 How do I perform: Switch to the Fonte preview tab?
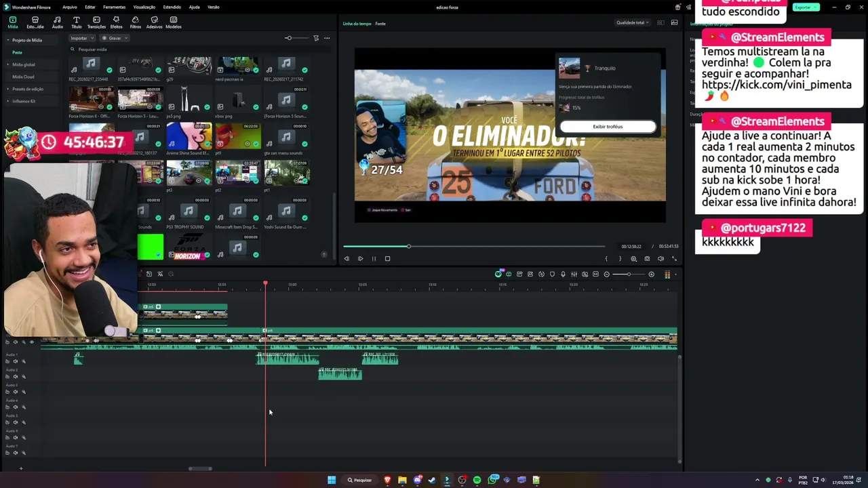click(380, 24)
